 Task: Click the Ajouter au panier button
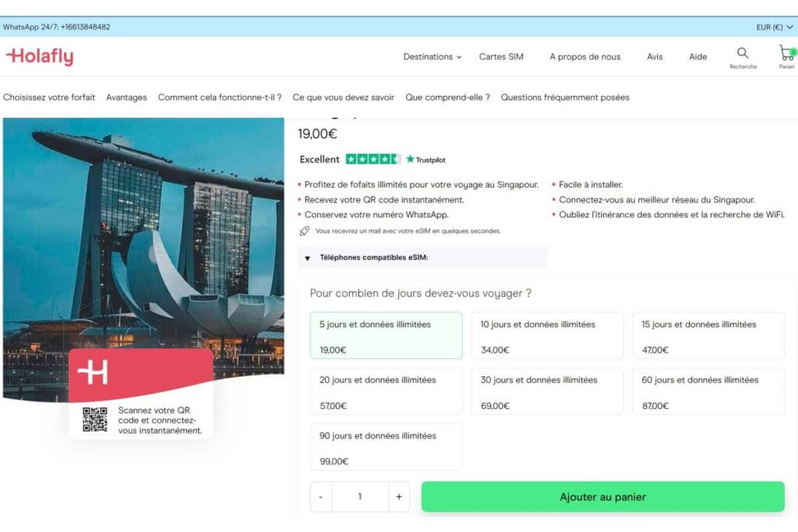tap(602, 496)
